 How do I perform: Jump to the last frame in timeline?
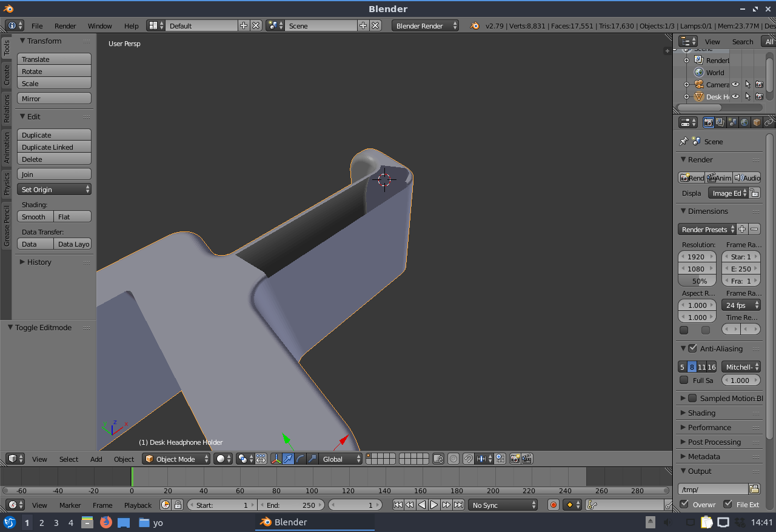(459, 505)
